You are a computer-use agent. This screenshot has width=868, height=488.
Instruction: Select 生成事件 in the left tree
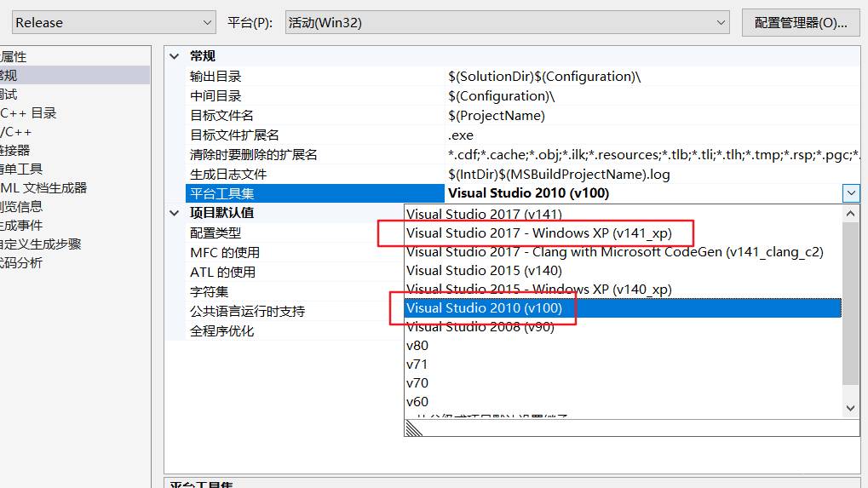(21, 225)
